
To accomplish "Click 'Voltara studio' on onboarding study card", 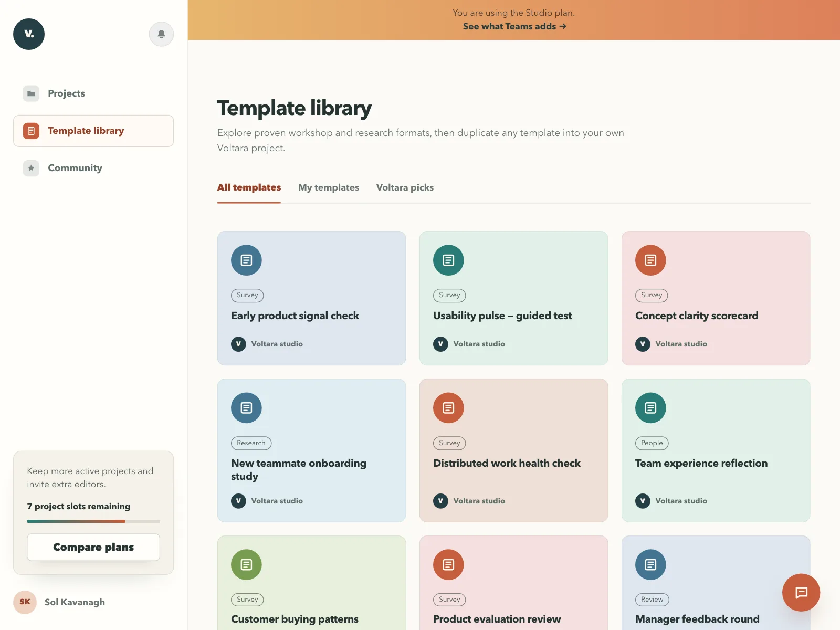I will click(277, 501).
